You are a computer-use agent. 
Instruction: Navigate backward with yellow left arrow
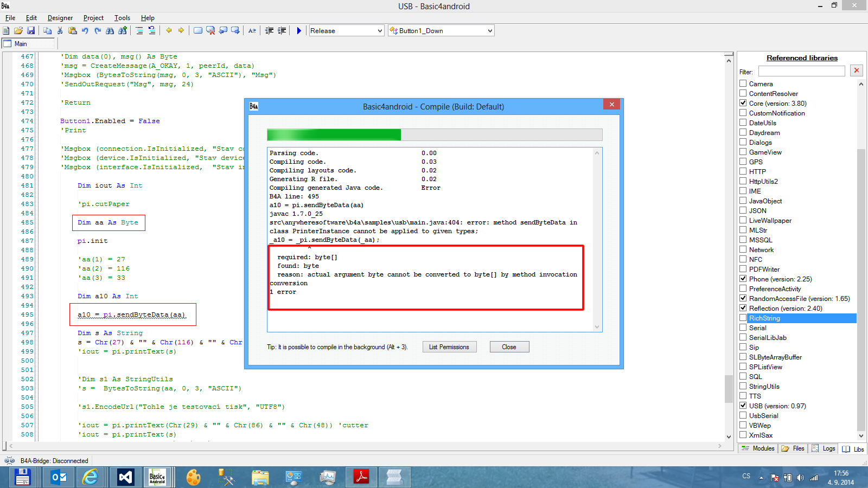[x=169, y=31]
